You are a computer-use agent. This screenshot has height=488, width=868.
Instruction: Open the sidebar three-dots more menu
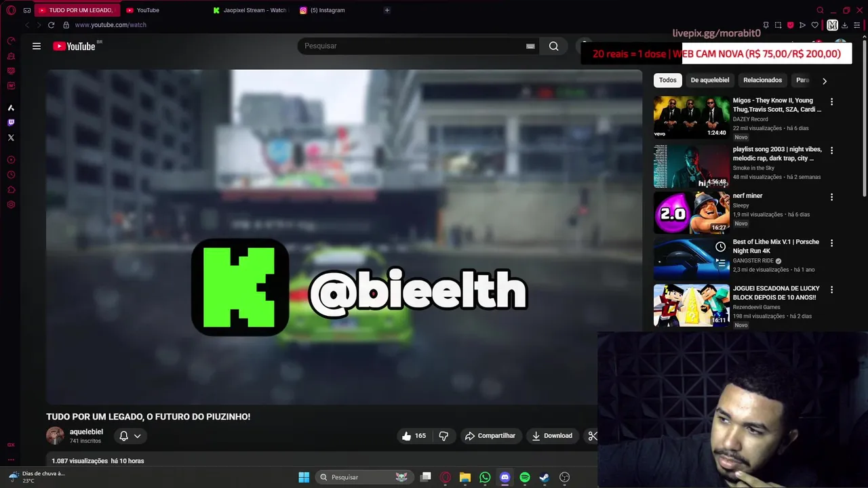click(11, 460)
